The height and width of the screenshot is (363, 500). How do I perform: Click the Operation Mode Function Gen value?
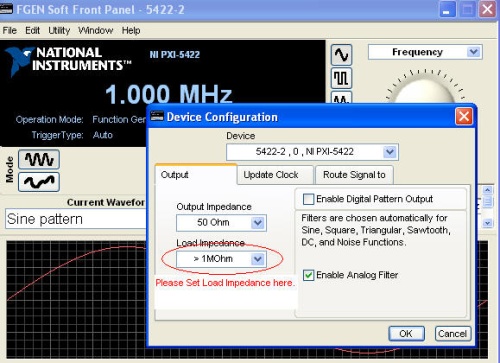119,119
